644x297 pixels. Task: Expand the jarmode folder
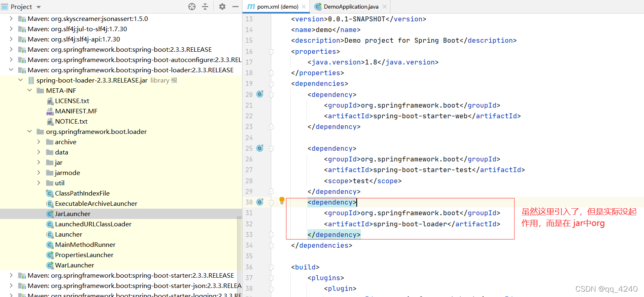coord(39,173)
